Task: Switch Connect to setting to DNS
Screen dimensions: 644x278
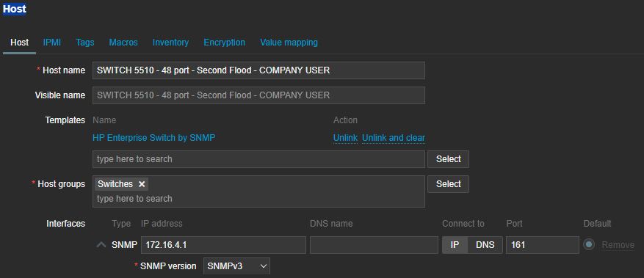Action: pos(485,245)
